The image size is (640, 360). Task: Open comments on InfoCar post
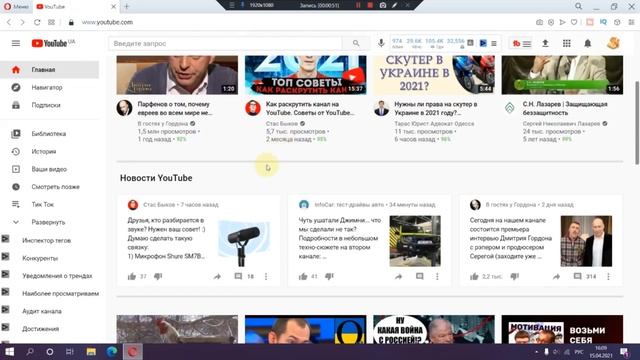[420, 276]
